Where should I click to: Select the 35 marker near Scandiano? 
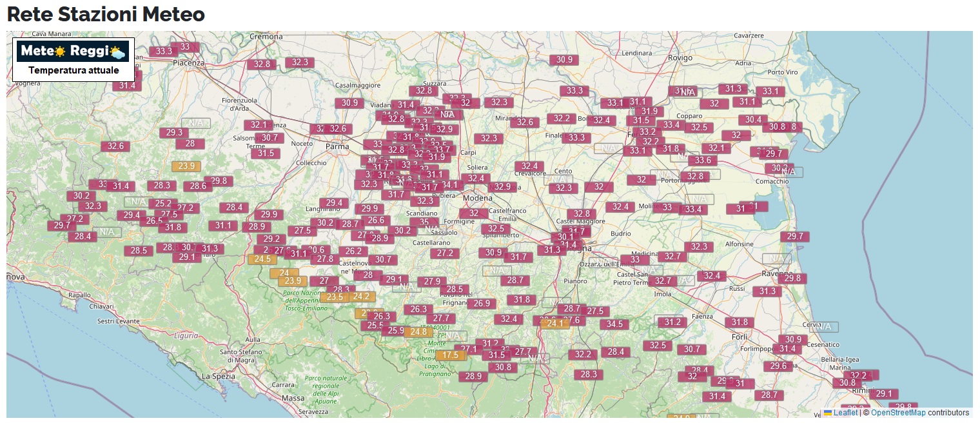(x=424, y=222)
